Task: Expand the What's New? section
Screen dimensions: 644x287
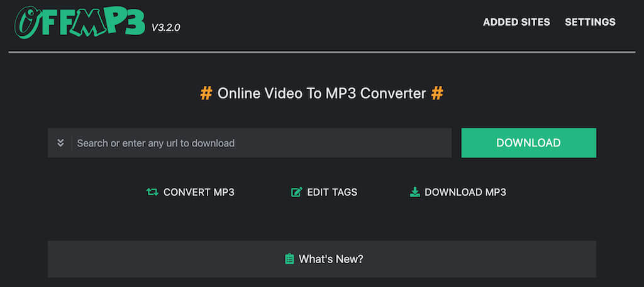Action: click(322, 259)
